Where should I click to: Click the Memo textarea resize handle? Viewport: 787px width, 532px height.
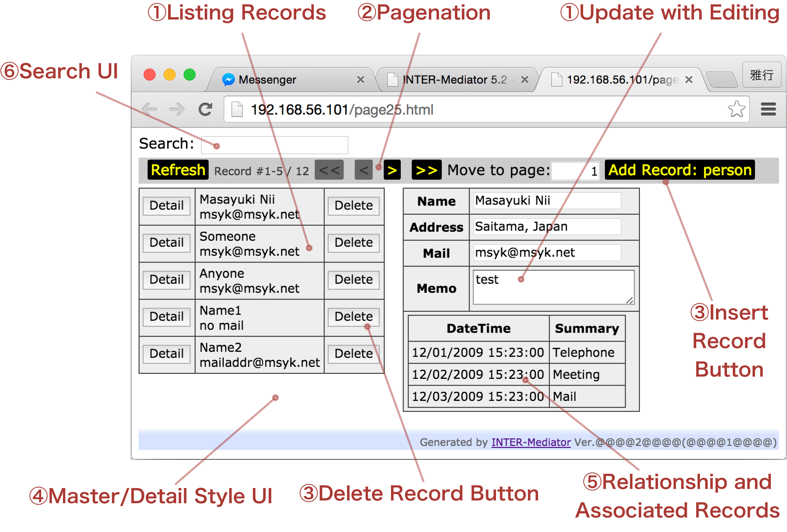point(630,300)
